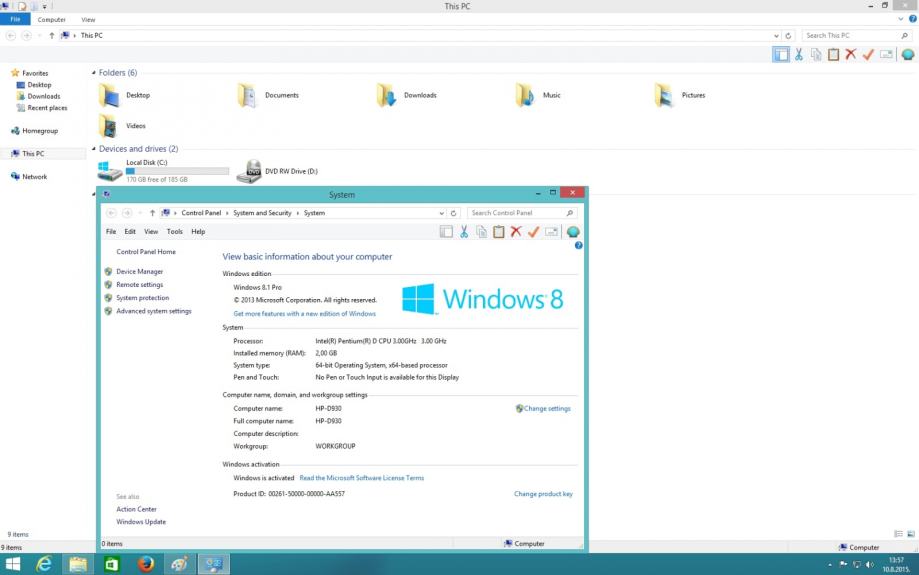Select Local Disk (C:) drive

[163, 171]
